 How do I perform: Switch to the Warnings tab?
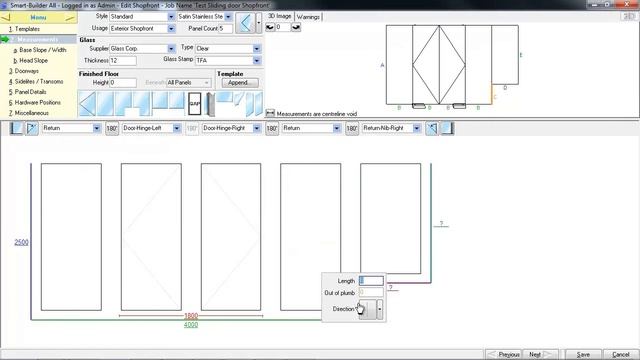click(x=308, y=17)
